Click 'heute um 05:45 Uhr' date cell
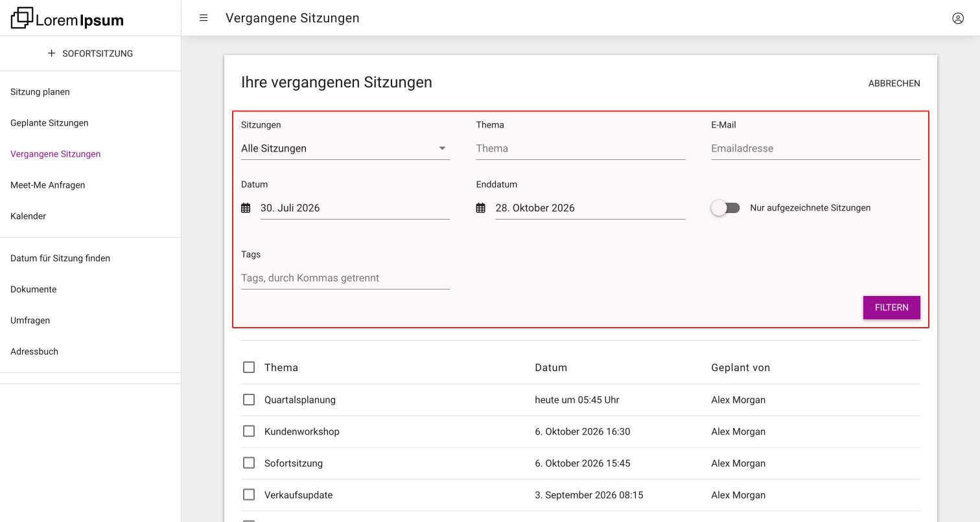Image resolution: width=980 pixels, height=522 pixels. pyautogui.click(x=577, y=400)
